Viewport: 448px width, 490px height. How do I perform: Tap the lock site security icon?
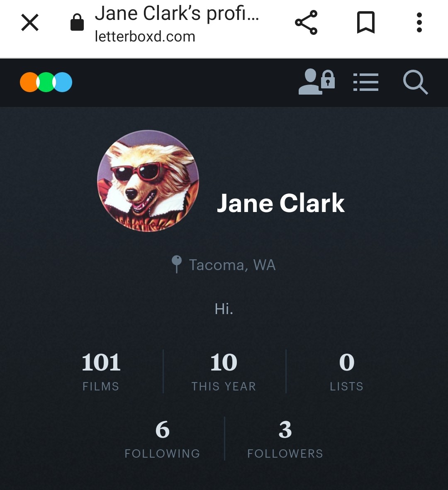point(77,22)
